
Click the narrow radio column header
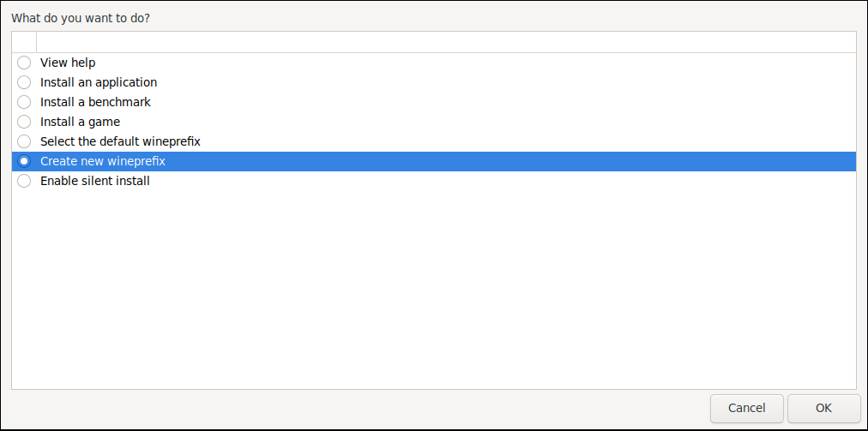point(24,42)
